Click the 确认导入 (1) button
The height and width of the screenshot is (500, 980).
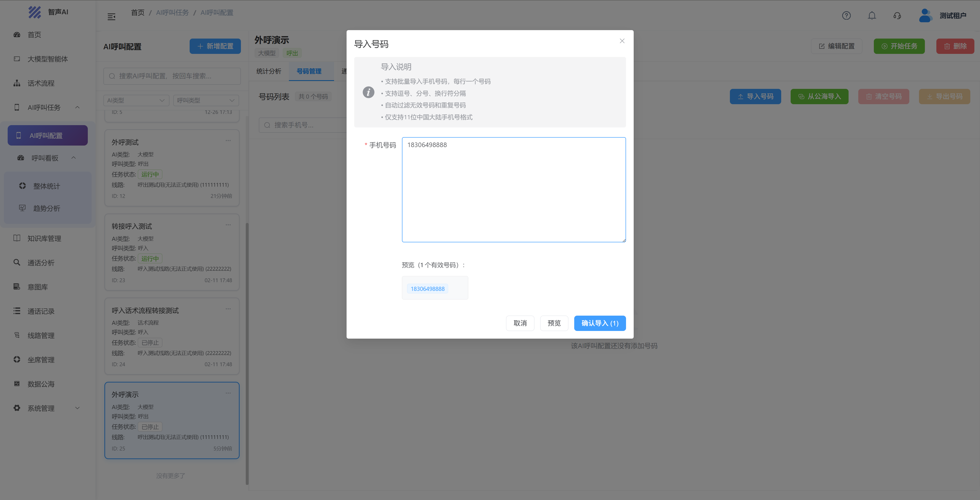[599, 323]
